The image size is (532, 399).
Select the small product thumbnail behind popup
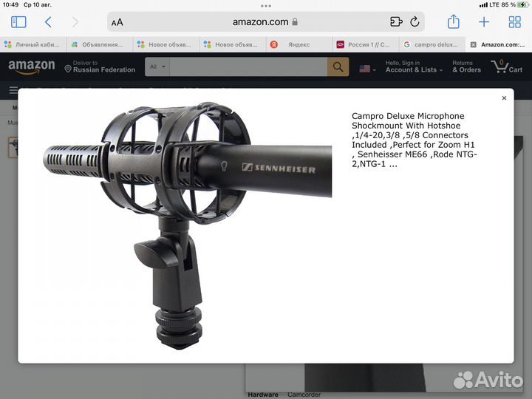point(13,147)
